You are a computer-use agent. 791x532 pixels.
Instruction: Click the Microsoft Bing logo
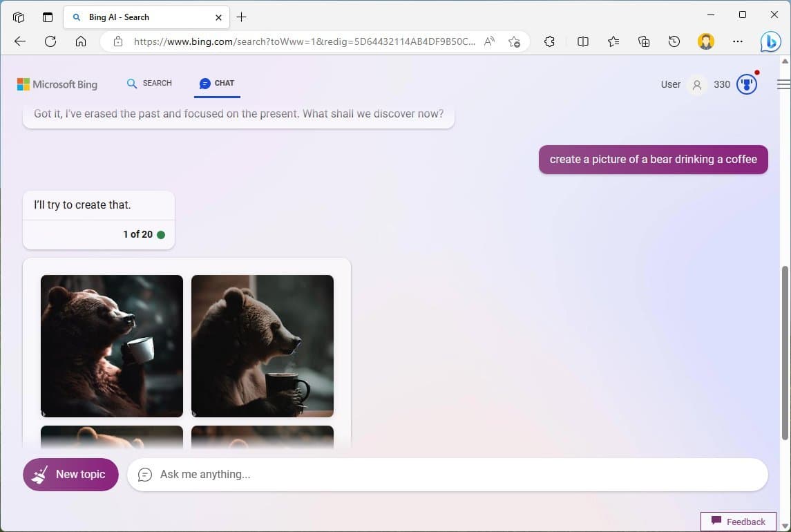pos(57,84)
